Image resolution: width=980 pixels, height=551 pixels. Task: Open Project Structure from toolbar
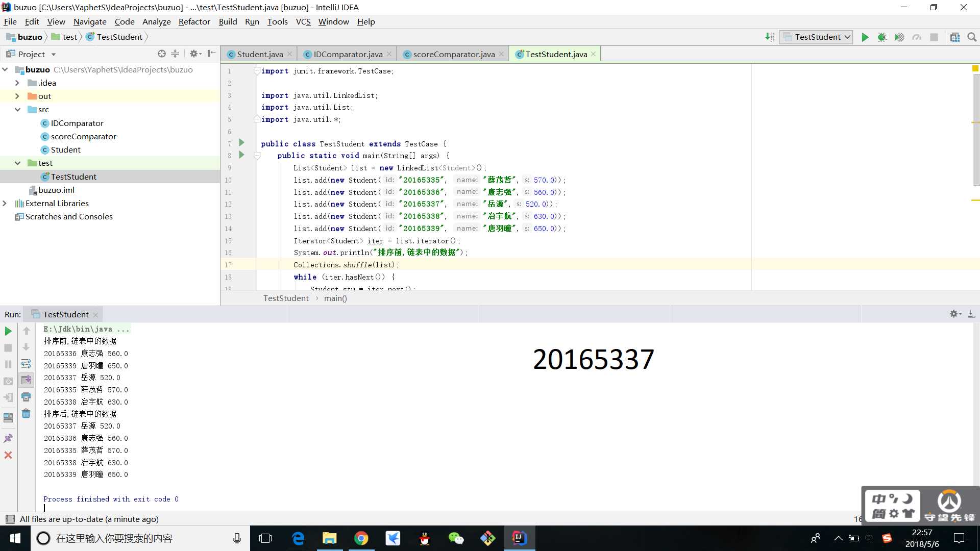pyautogui.click(x=955, y=37)
